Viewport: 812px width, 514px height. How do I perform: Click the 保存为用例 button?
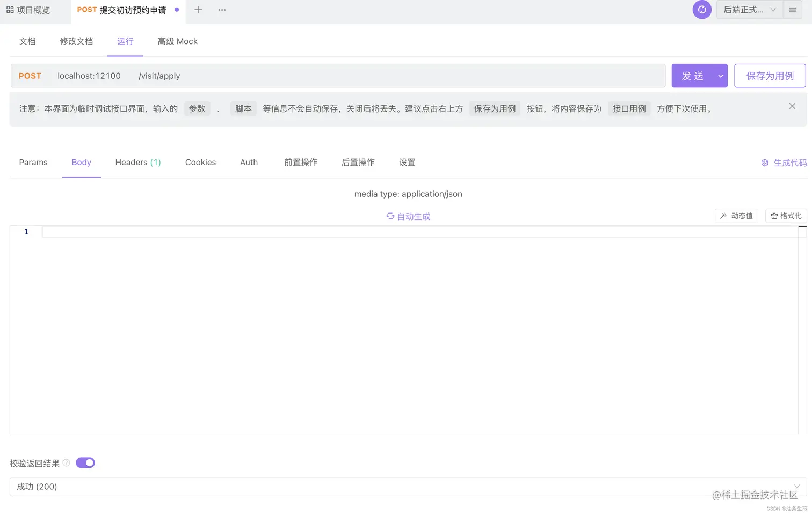pos(770,76)
